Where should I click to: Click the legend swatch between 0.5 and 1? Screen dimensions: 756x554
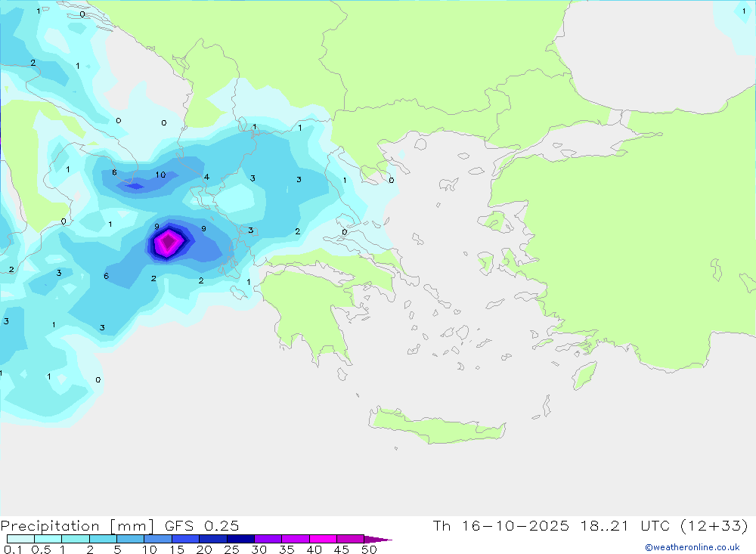(x=48, y=539)
